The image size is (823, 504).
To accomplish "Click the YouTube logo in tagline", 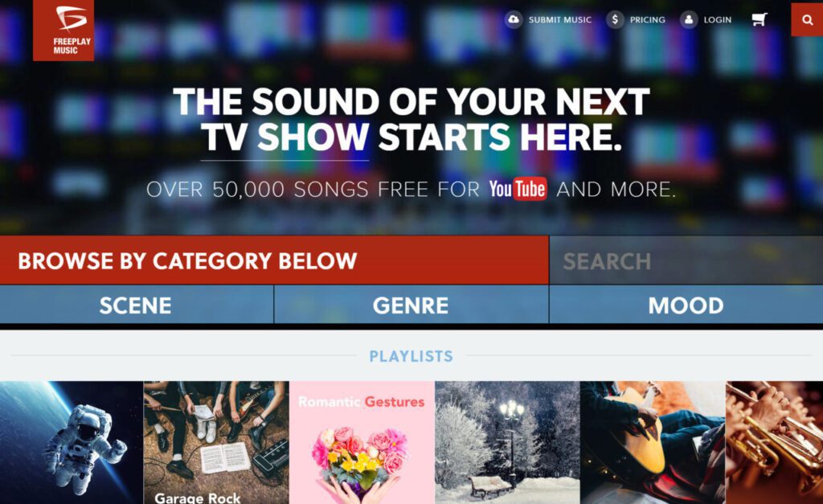I will [518, 189].
